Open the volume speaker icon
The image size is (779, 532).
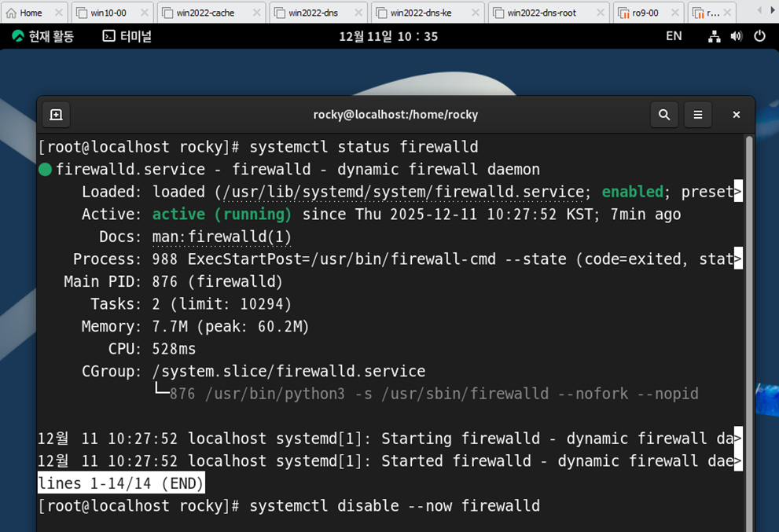737,36
